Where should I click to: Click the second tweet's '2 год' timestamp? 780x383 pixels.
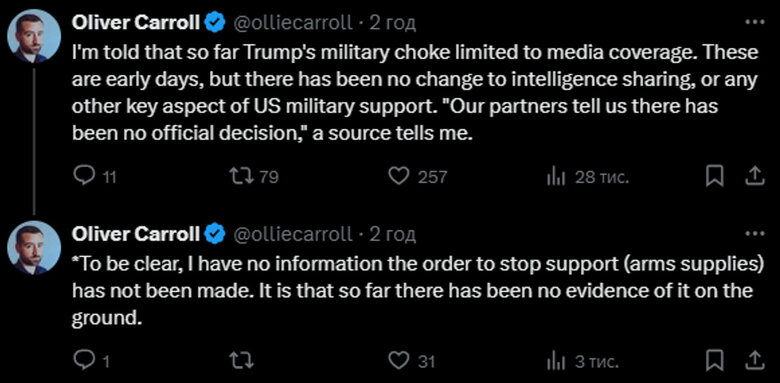[x=392, y=234]
